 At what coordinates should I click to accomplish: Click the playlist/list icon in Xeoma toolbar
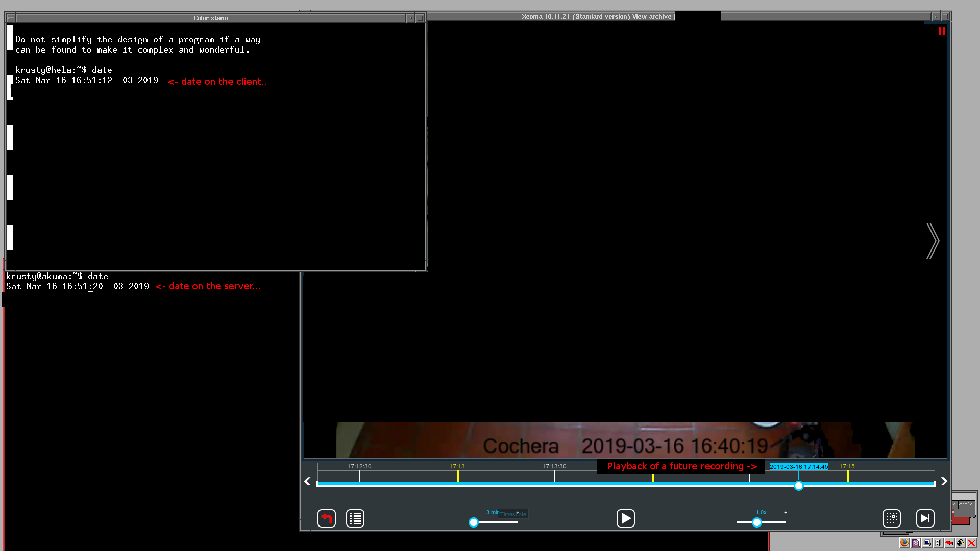pos(355,518)
